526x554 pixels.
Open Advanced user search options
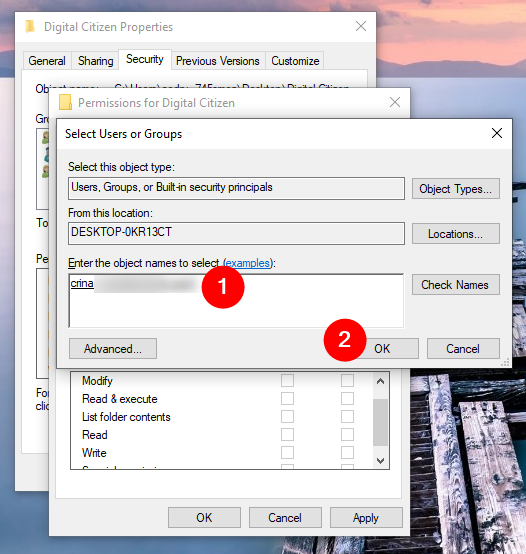113,349
